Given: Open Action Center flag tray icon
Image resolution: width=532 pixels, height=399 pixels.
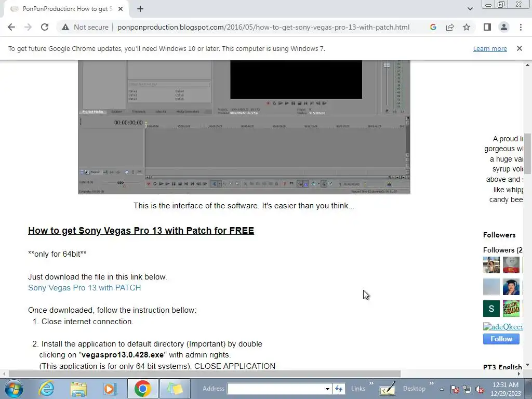Looking at the screenshot, I should pyautogui.click(x=455, y=389).
